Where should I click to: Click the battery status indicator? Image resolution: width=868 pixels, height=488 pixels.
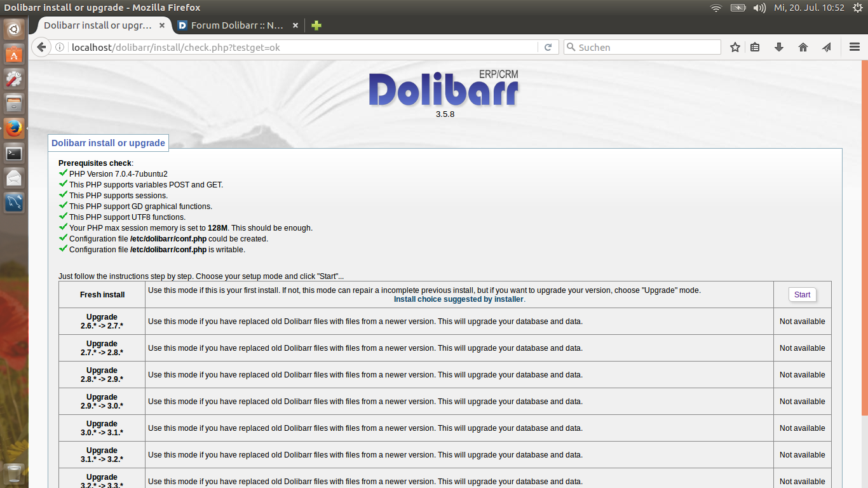[738, 8]
